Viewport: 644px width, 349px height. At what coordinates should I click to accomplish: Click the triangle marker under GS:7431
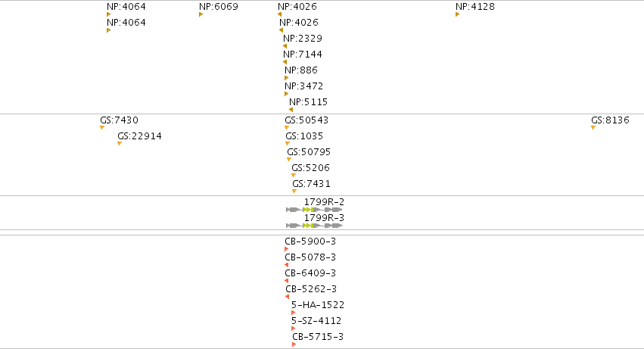point(294,191)
